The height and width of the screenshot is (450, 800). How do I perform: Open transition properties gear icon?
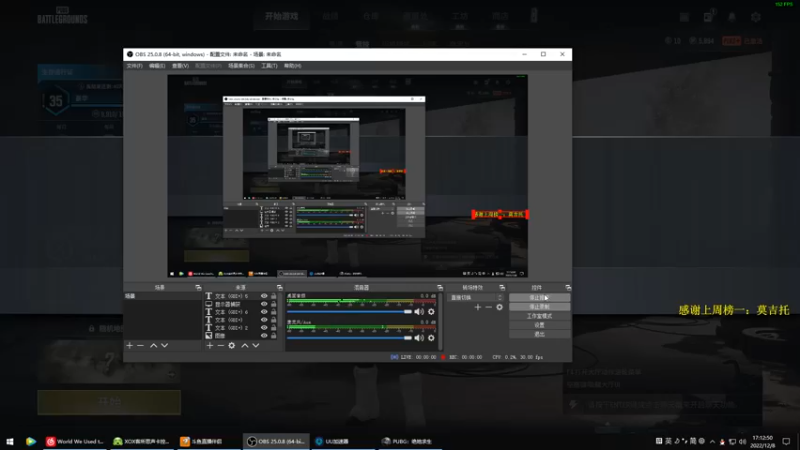[499, 307]
